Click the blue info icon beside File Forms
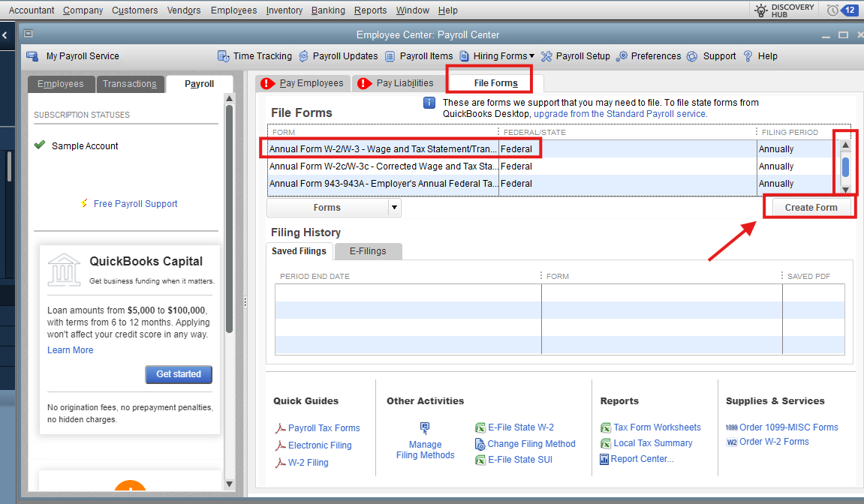This screenshot has width=864, height=504. tap(429, 103)
